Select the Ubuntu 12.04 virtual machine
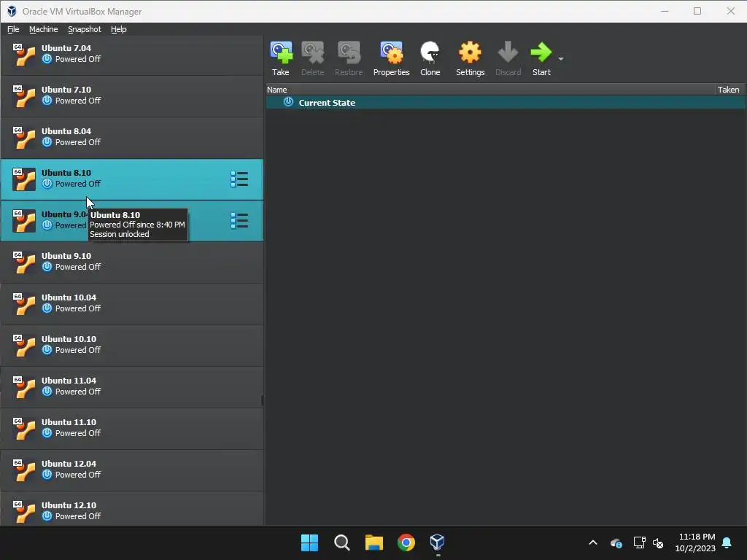The width and height of the screenshot is (747, 560). pos(132,470)
